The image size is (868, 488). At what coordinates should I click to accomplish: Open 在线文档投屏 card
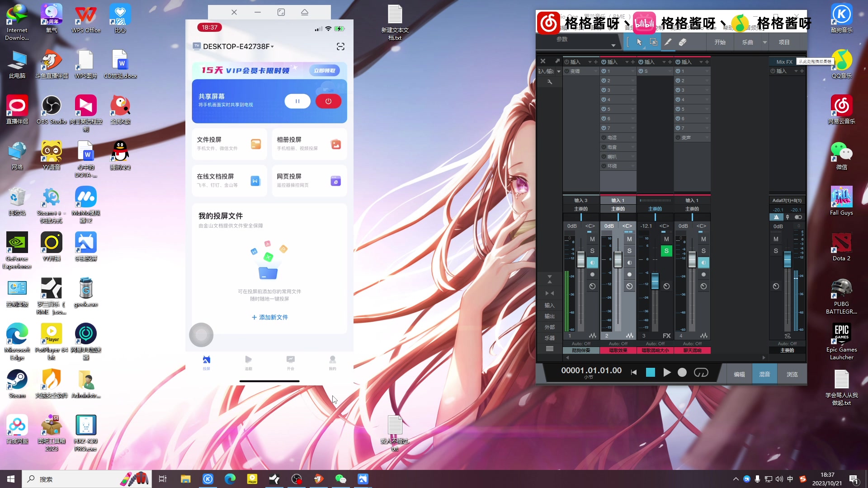pos(229,181)
